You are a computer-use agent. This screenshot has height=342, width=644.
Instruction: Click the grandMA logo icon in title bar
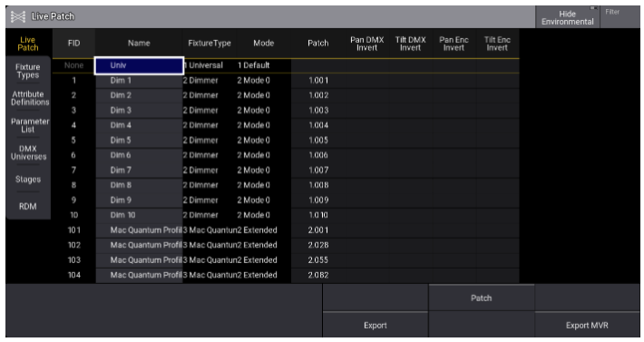pyautogui.click(x=17, y=16)
